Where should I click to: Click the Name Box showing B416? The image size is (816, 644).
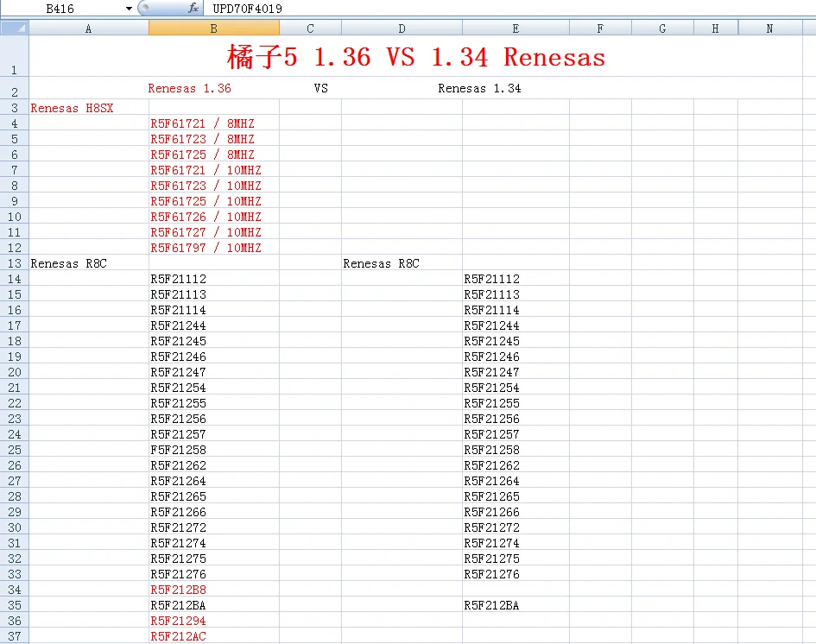[x=61, y=9]
